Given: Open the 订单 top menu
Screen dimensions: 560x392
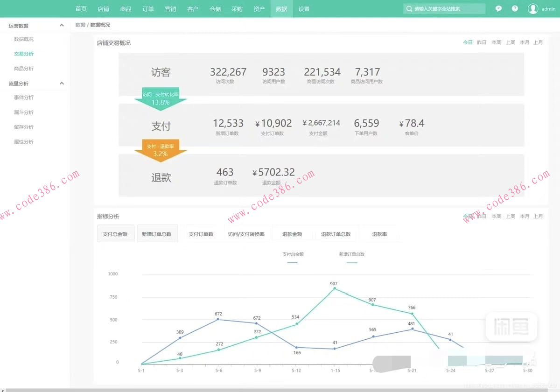Looking at the screenshot, I should (148, 9).
